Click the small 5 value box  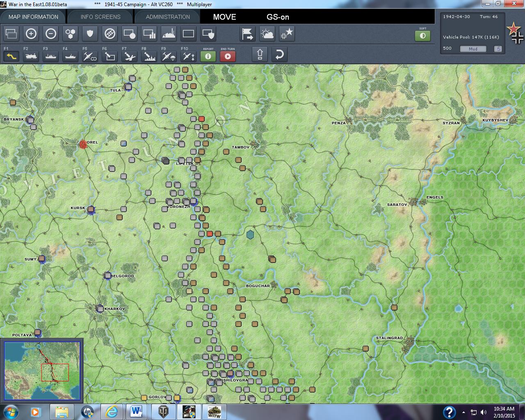(498, 49)
